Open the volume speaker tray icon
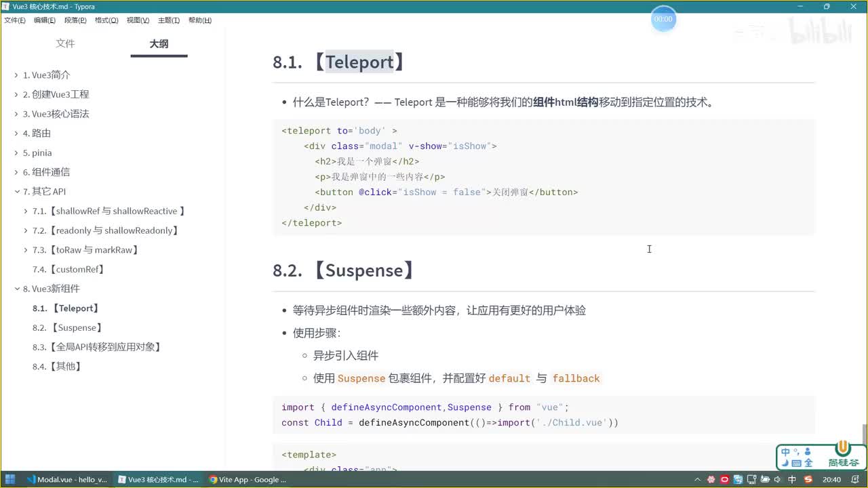Screen dimensions: 868x488 [x=778, y=479]
